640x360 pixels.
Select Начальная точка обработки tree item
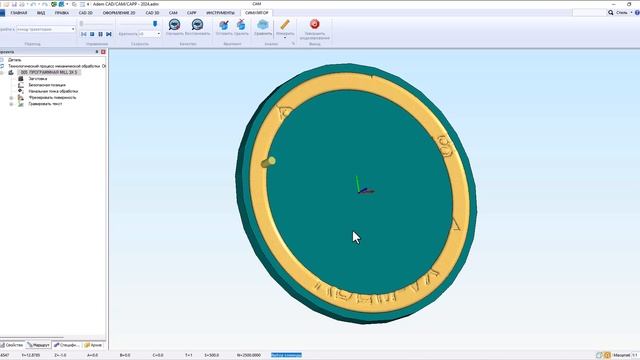(53, 91)
